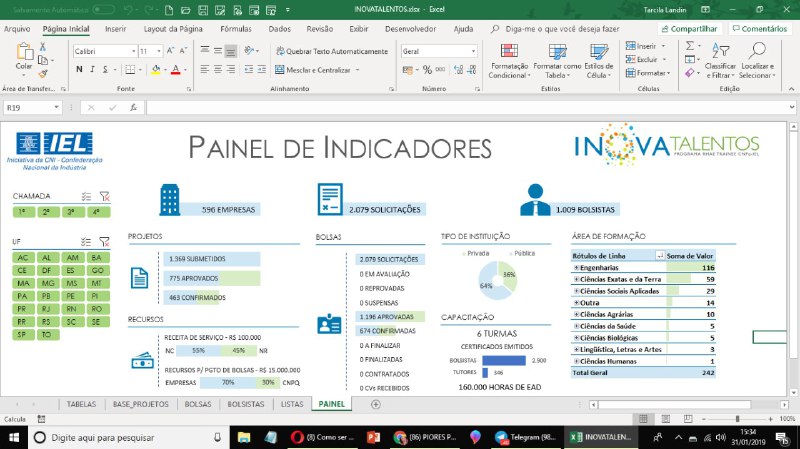Click the Save icon in quick access toolbar

pos(203,10)
